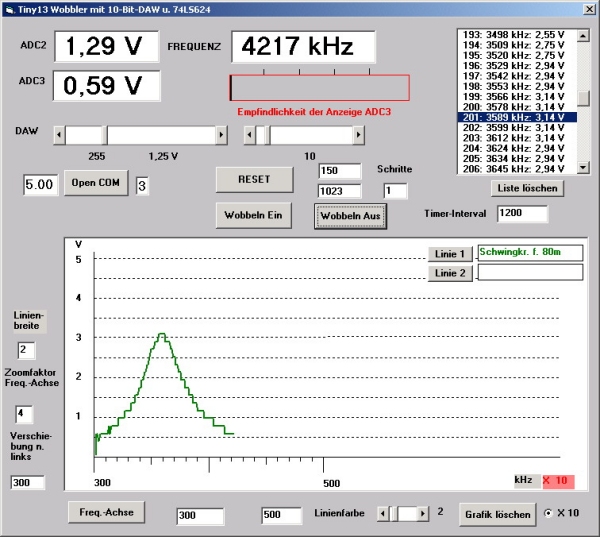Click the application icon in title bar

pyautogui.click(x=9, y=8)
